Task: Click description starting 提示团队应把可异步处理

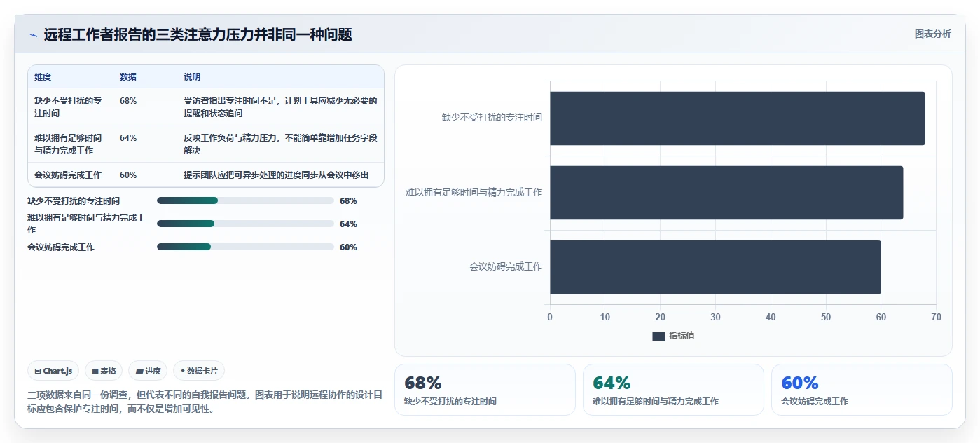Action: [x=276, y=175]
